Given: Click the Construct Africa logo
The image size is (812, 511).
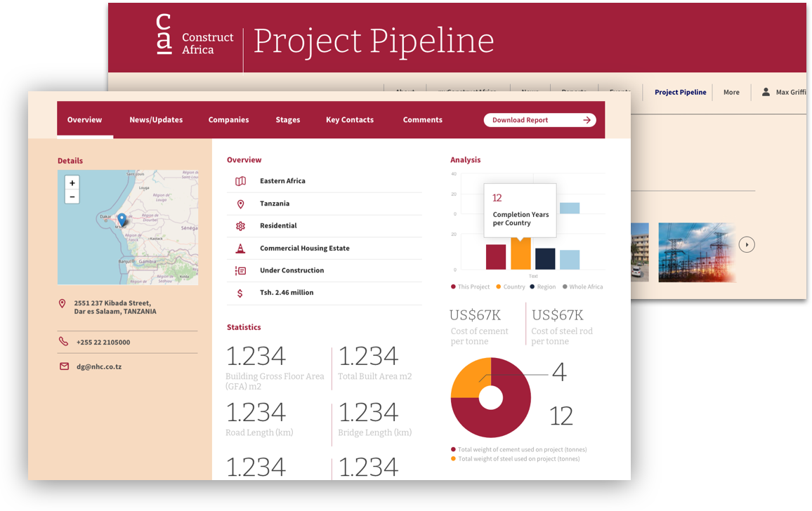Looking at the screenshot, I should [193, 39].
